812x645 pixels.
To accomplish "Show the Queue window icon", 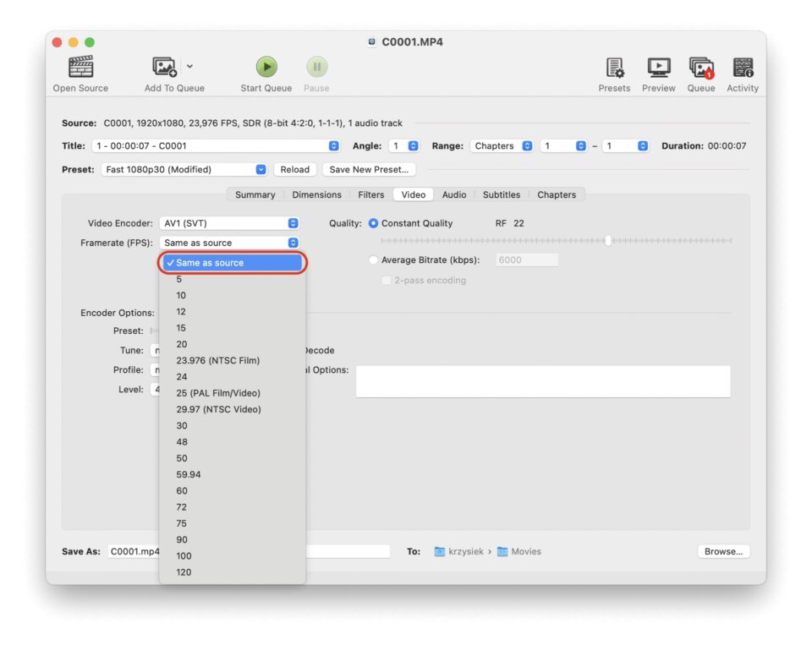I will tap(700, 68).
